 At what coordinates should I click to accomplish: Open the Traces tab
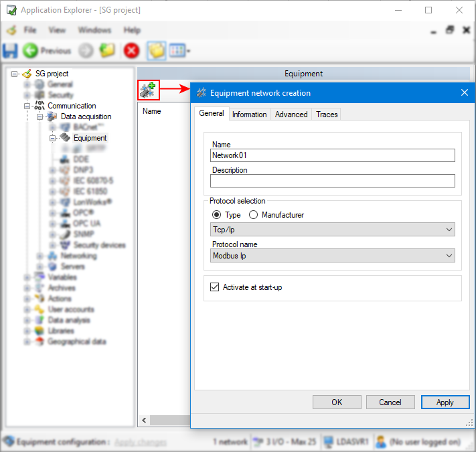coord(327,115)
